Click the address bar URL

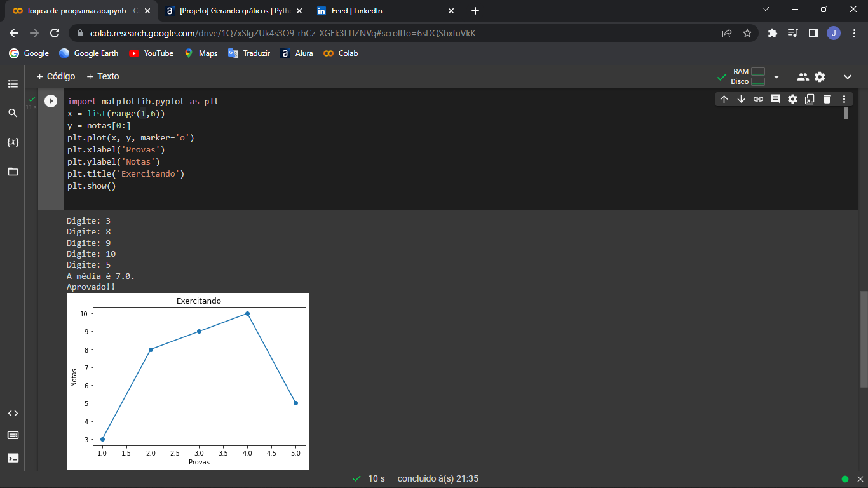pyautogui.click(x=283, y=33)
